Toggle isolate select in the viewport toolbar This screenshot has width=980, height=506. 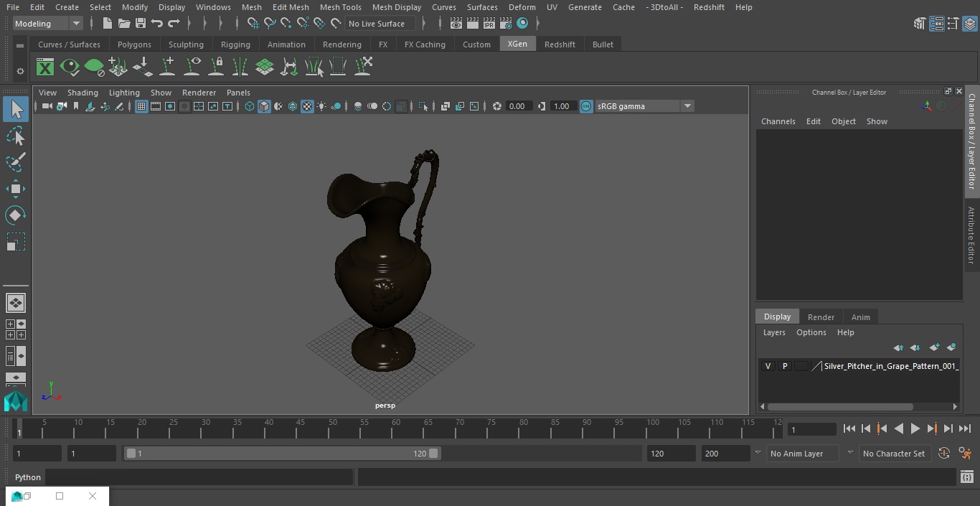[423, 106]
